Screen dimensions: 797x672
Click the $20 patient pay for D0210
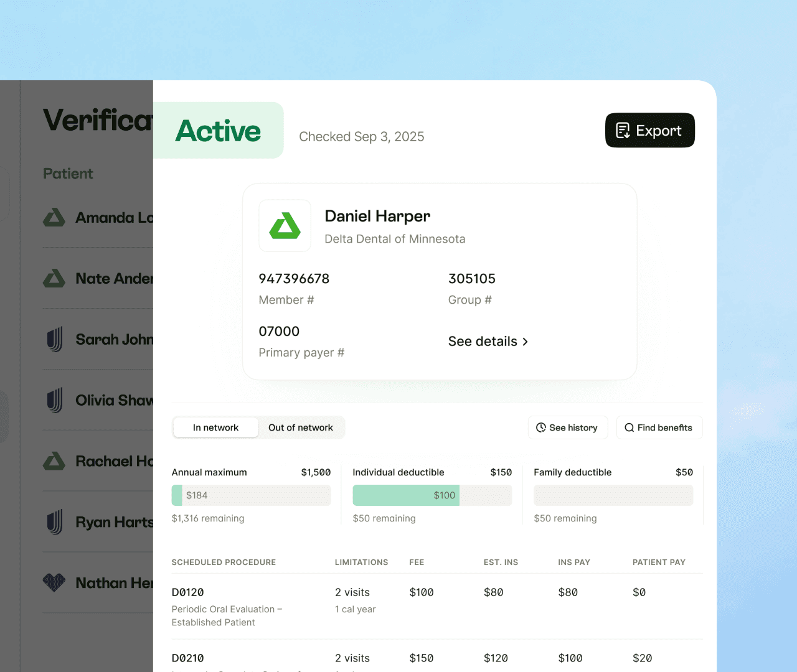coord(643,658)
